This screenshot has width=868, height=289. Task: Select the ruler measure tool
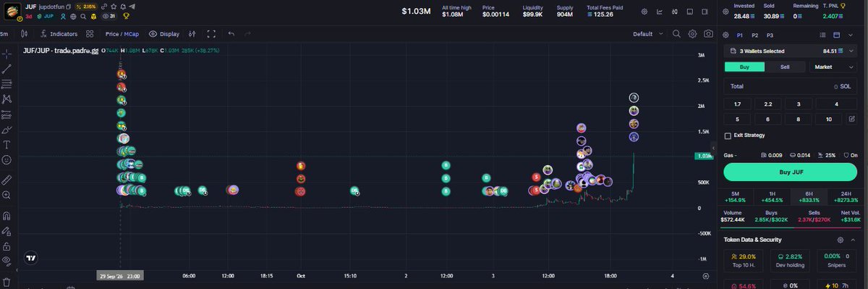point(7,180)
